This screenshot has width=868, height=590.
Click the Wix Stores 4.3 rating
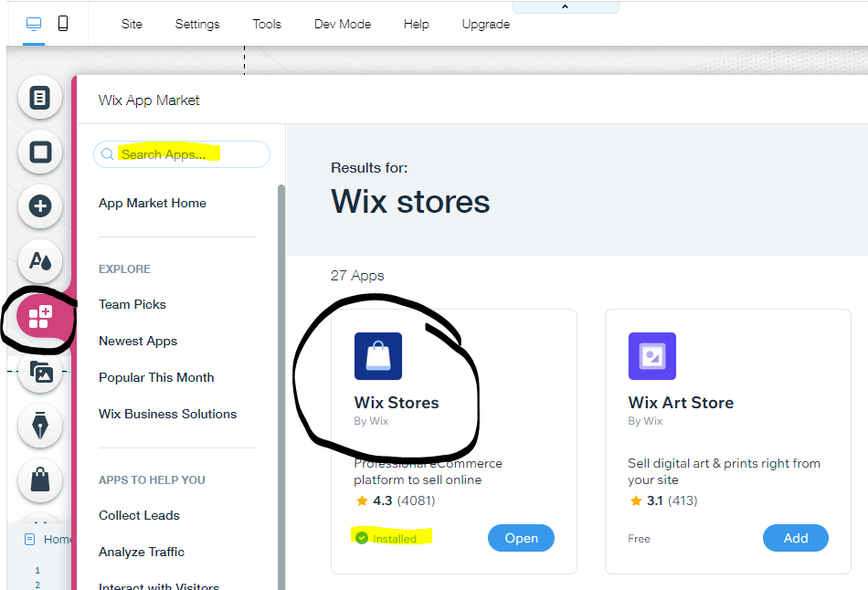[x=395, y=500]
